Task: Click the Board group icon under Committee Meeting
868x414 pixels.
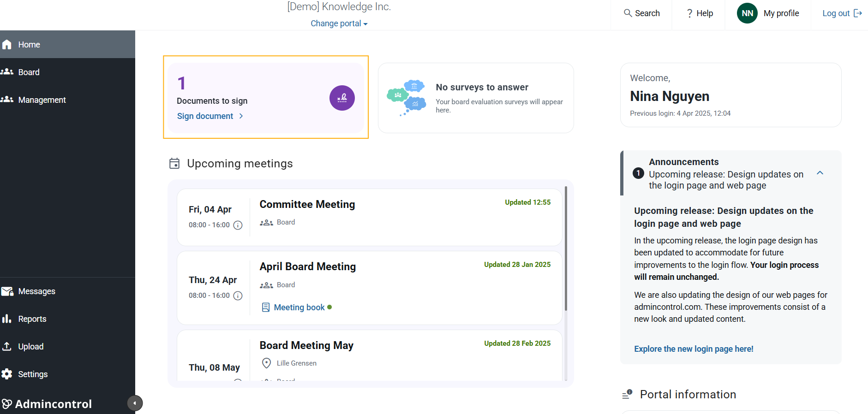Action: pos(266,223)
